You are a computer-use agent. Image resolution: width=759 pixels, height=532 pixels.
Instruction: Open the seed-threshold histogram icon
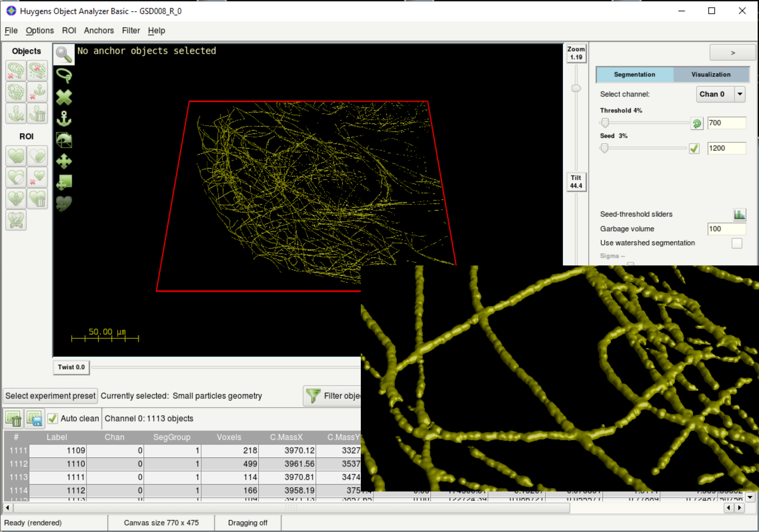(x=739, y=214)
